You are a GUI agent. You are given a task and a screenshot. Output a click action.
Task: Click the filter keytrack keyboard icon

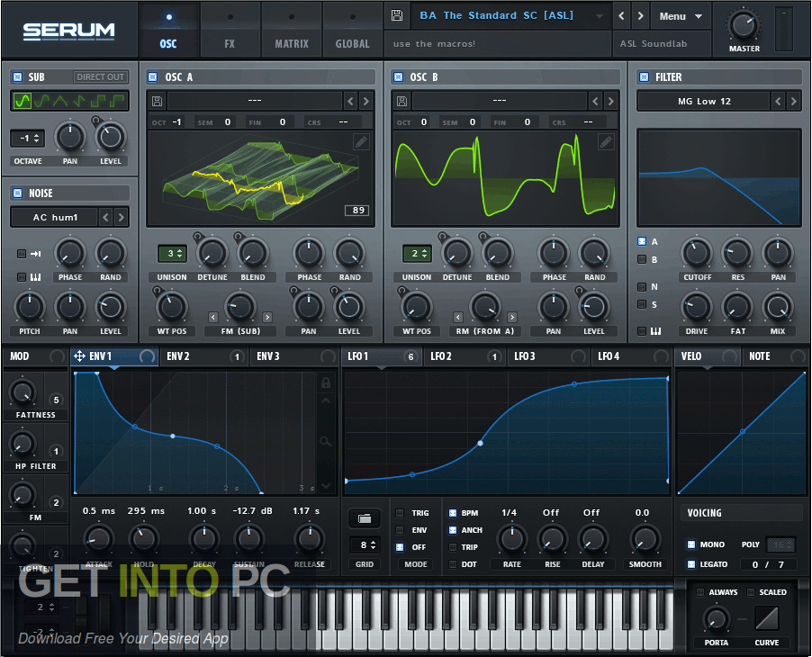[655, 331]
